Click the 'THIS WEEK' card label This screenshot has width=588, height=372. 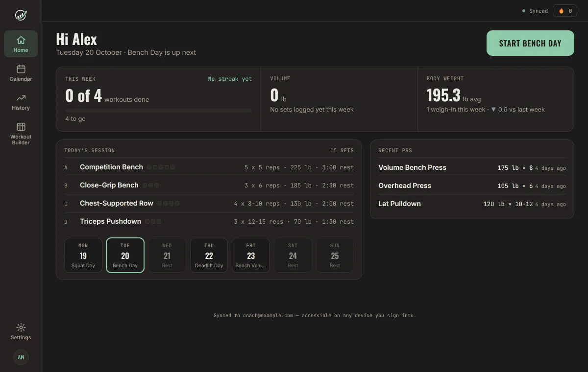[x=80, y=79]
